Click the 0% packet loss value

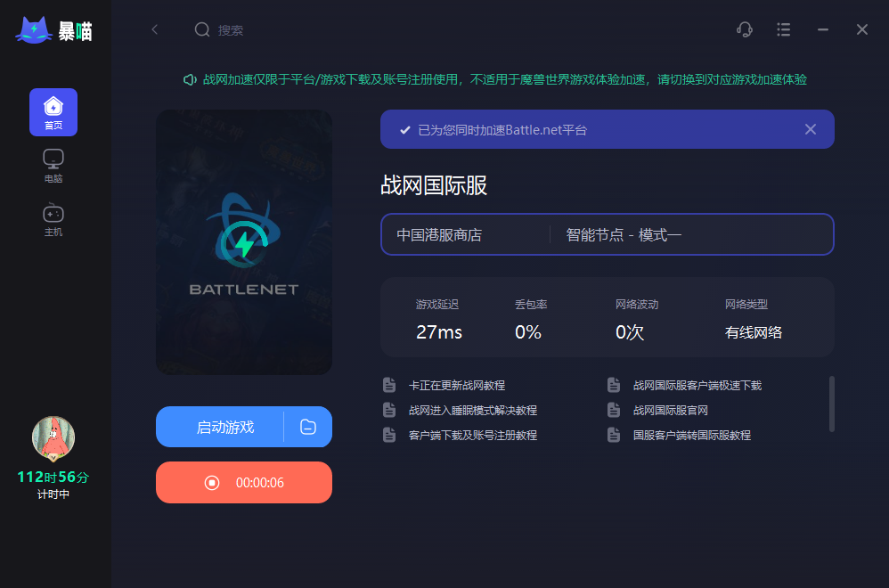(x=528, y=332)
